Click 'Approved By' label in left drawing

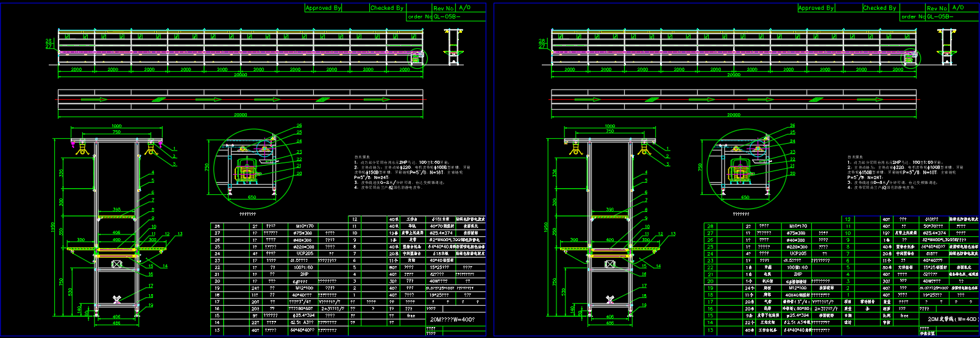click(323, 8)
